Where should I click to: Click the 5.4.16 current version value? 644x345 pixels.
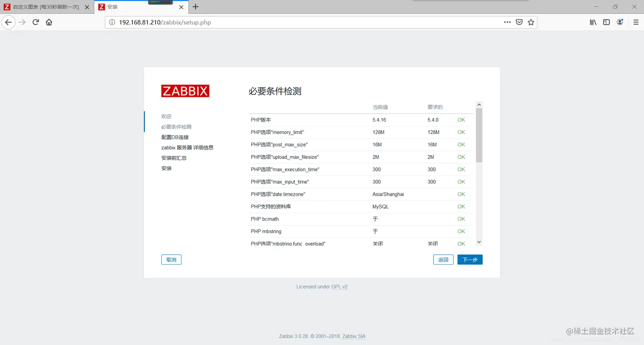click(379, 120)
